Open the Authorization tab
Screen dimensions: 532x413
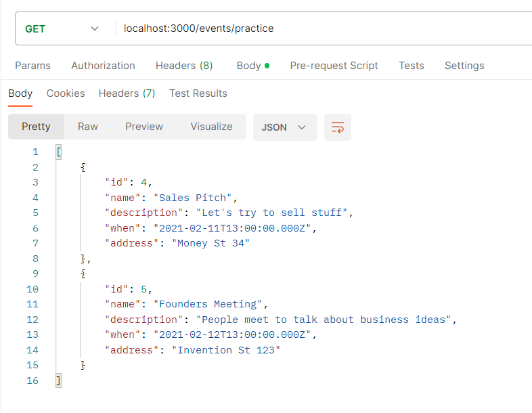(x=103, y=66)
